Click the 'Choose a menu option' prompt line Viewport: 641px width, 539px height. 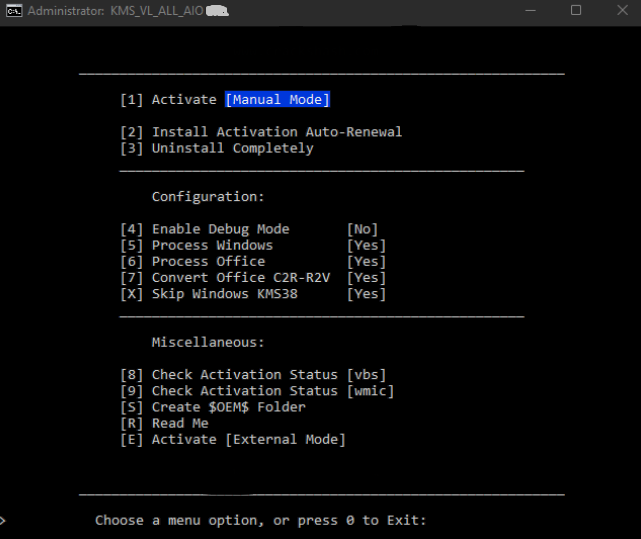(x=260, y=520)
